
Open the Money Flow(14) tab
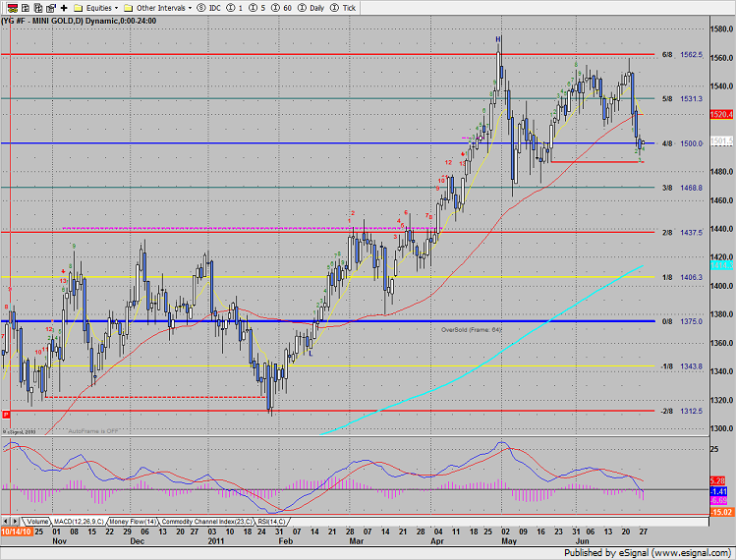[x=133, y=522]
